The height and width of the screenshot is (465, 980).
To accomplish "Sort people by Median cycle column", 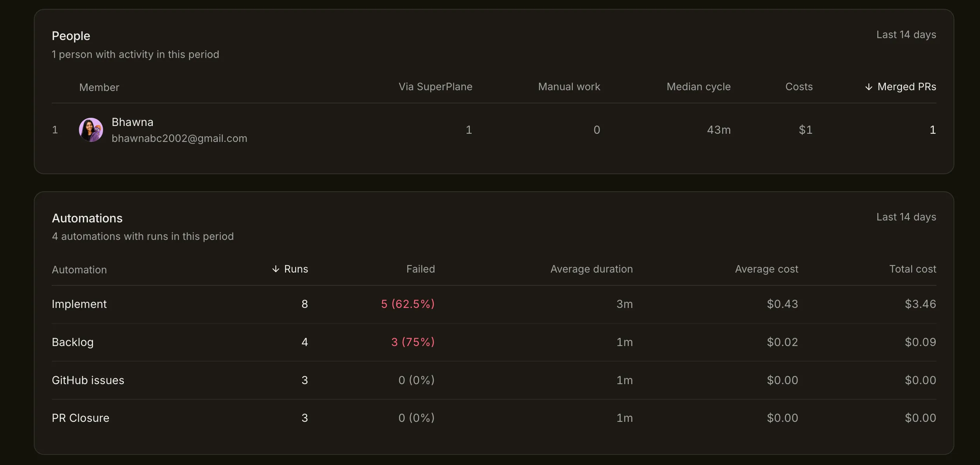I will [x=699, y=87].
